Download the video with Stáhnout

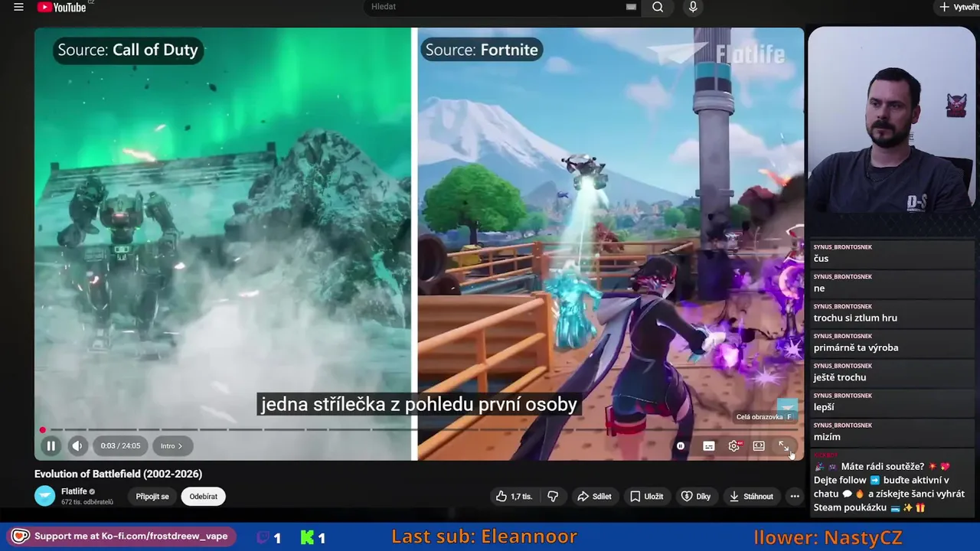click(x=751, y=497)
